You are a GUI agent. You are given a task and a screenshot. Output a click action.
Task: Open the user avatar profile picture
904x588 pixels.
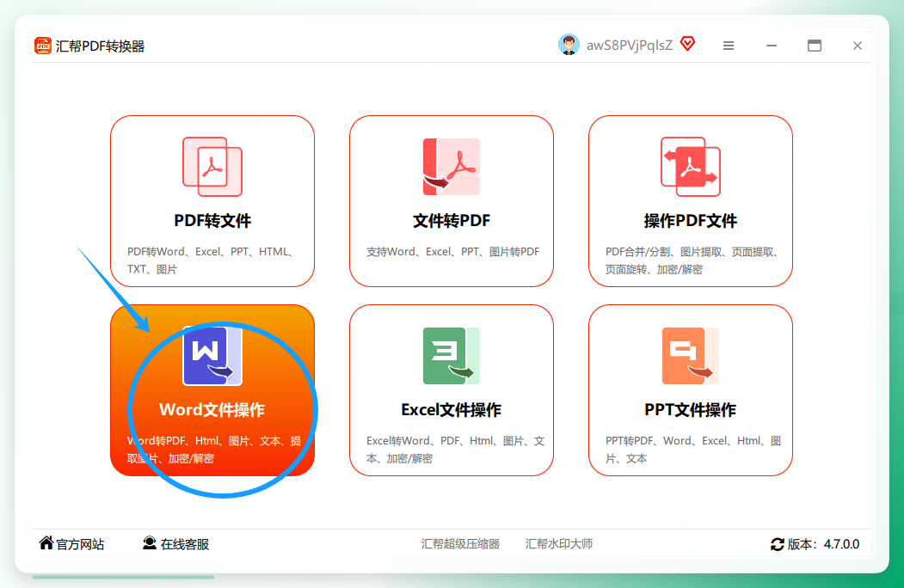(569, 45)
